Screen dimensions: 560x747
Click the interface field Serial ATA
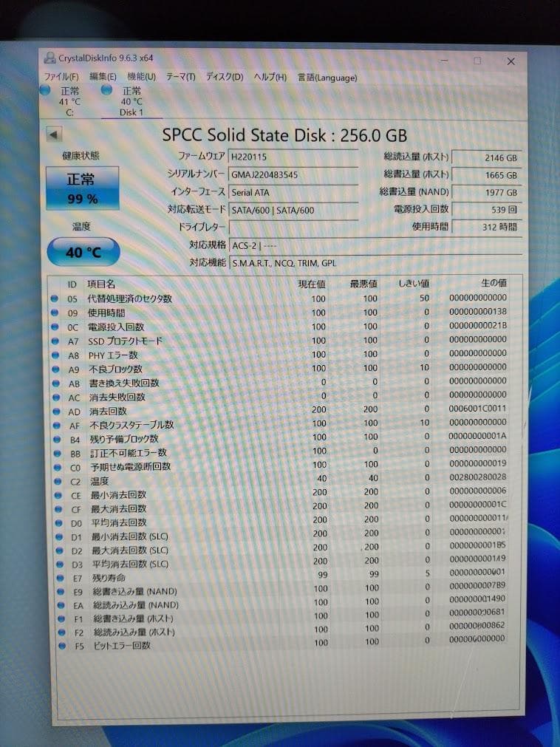(x=293, y=192)
